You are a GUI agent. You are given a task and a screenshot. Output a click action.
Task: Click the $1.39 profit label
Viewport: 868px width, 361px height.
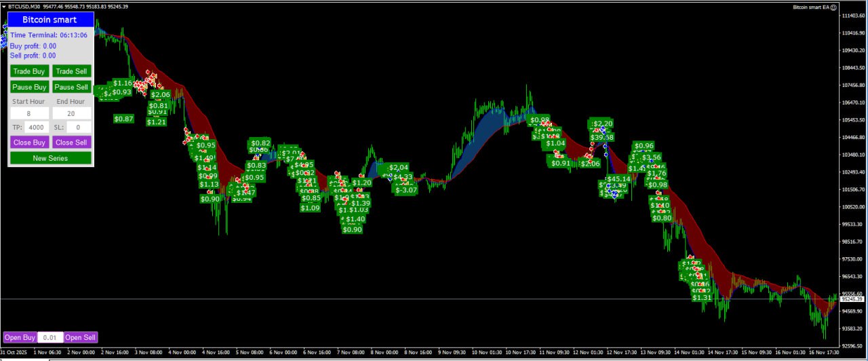[x=361, y=204]
